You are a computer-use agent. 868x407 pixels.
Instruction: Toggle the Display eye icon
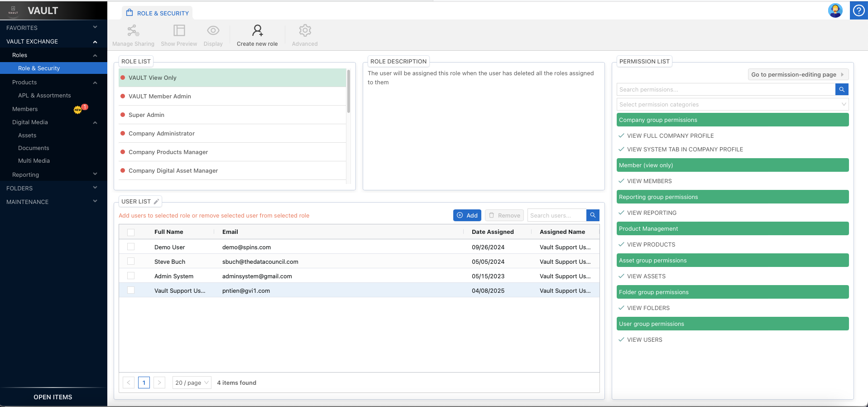(213, 30)
